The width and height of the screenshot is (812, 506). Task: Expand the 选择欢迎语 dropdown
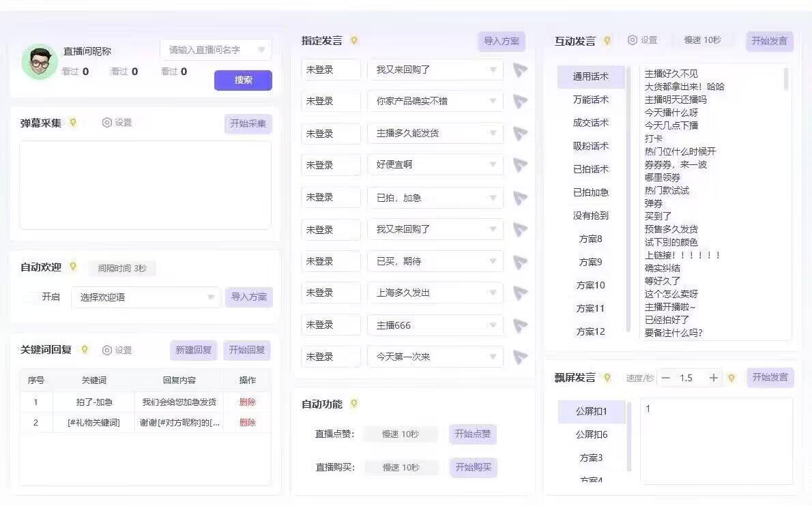[x=211, y=297]
